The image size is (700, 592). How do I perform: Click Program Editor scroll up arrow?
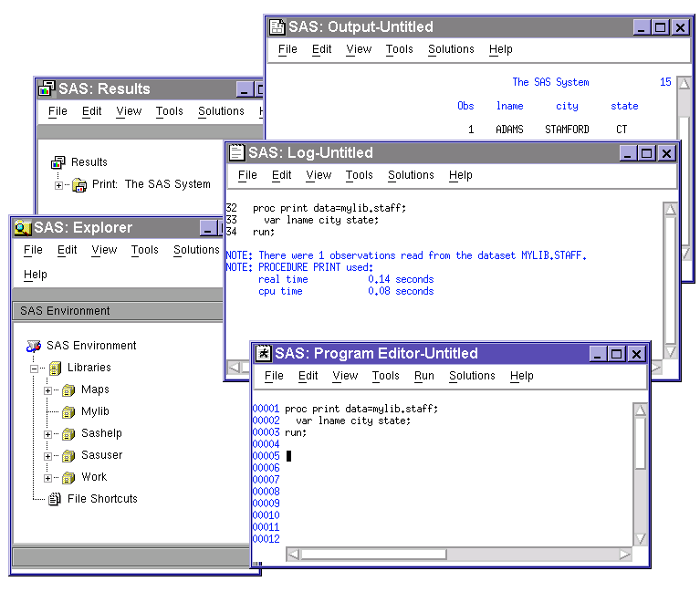(x=640, y=410)
